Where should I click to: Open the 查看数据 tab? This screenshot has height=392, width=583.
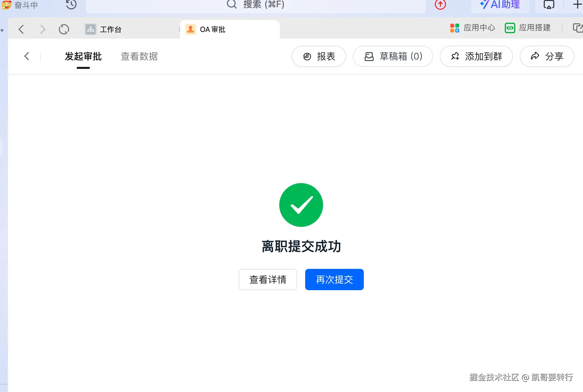click(139, 57)
